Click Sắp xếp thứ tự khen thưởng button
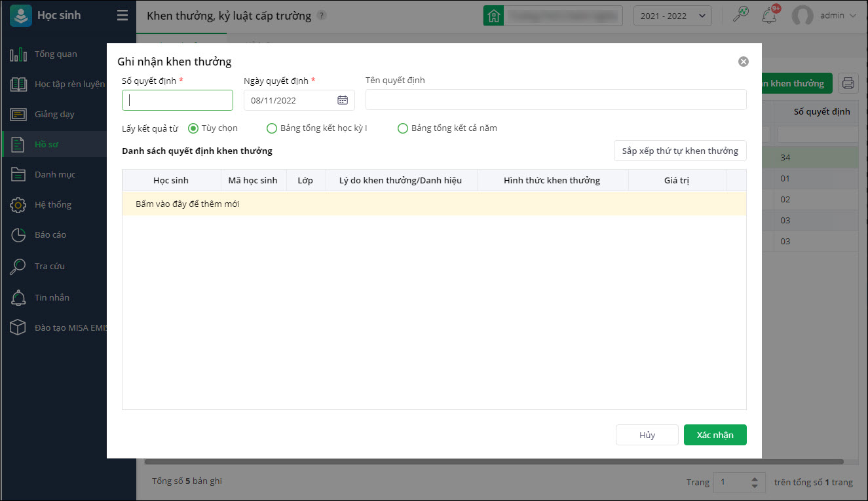Viewport: 868px width, 501px height. click(x=680, y=151)
